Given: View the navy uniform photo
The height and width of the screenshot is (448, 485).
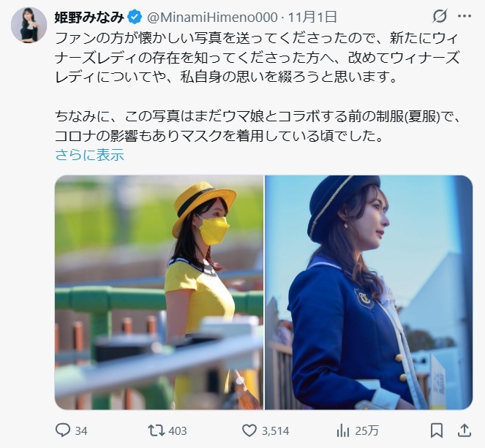Looking at the screenshot, I should (x=369, y=292).
